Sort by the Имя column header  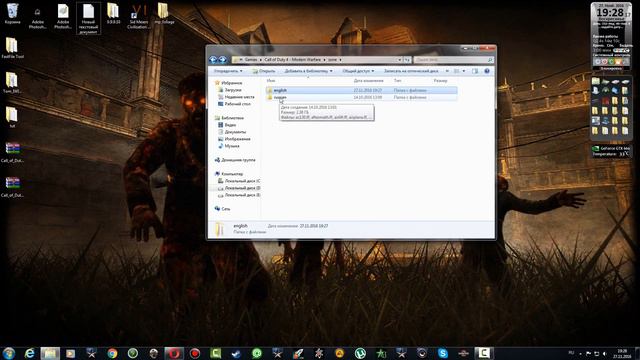(271, 81)
